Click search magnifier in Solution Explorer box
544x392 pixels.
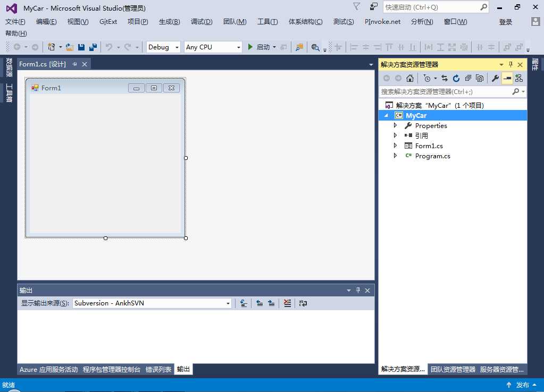point(516,91)
